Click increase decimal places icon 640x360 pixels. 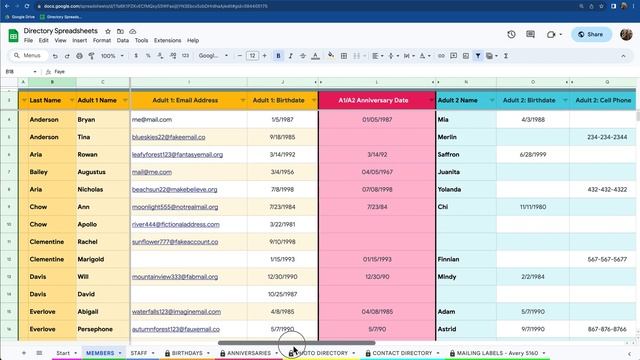tap(173, 56)
